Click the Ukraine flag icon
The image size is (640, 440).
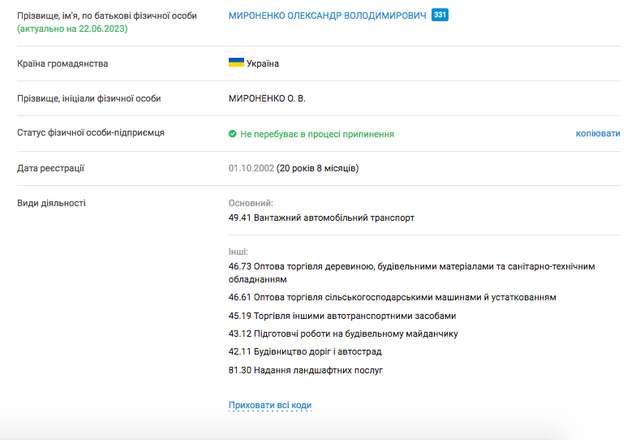236,63
